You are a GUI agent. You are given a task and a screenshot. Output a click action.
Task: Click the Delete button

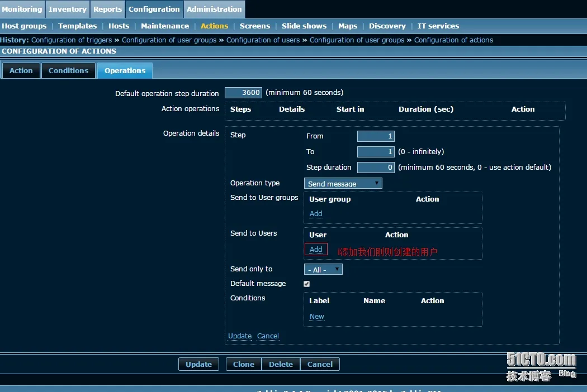click(281, 364)
